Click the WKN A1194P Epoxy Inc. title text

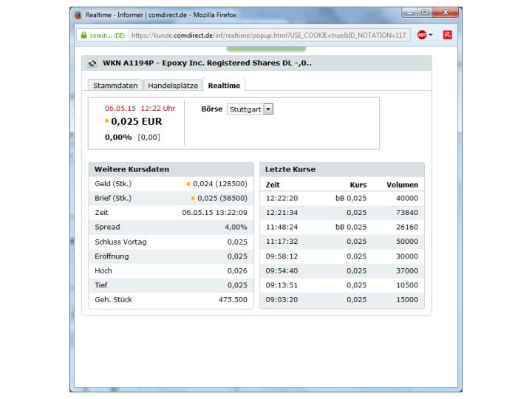pos(207,63)
